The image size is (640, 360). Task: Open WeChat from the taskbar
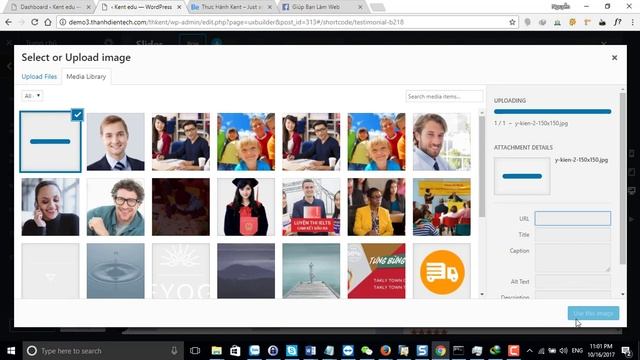(x=367, y=351)
